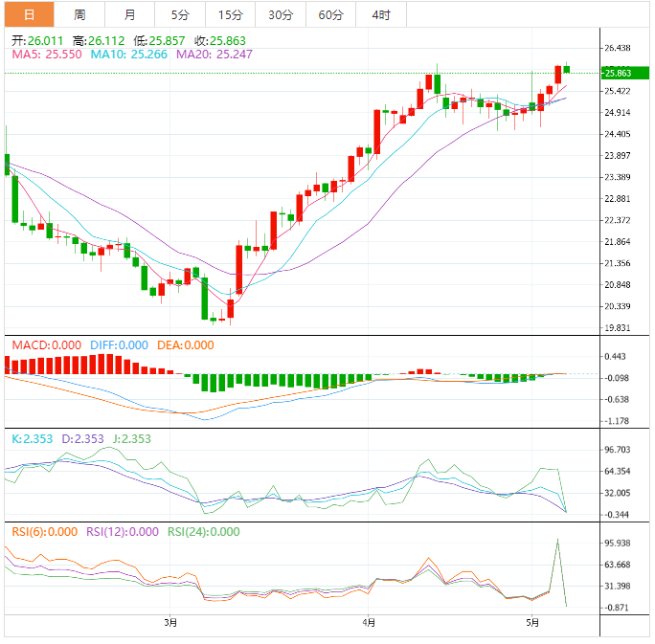Image resolution: width=655 pixels, height=644 pixels.
Task: Select the RSI(24) indicator label
Action: tap(204, 532)
